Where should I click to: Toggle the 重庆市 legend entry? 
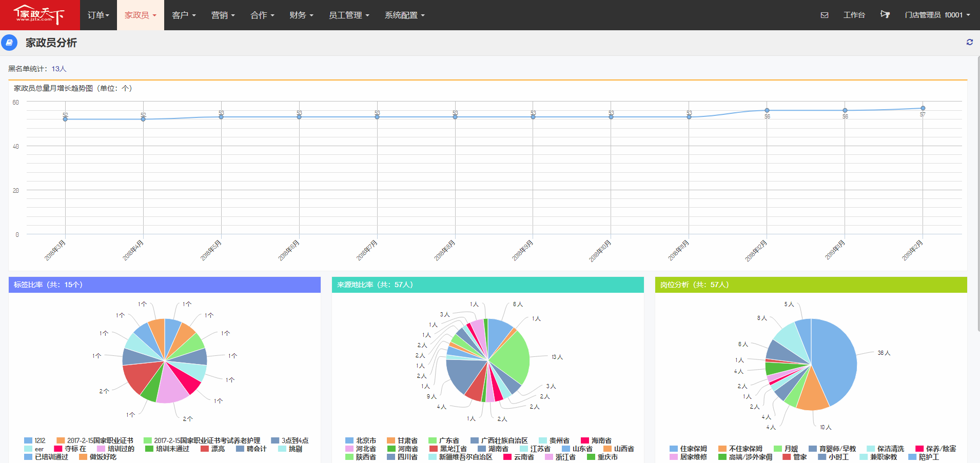tap(602, 457)
